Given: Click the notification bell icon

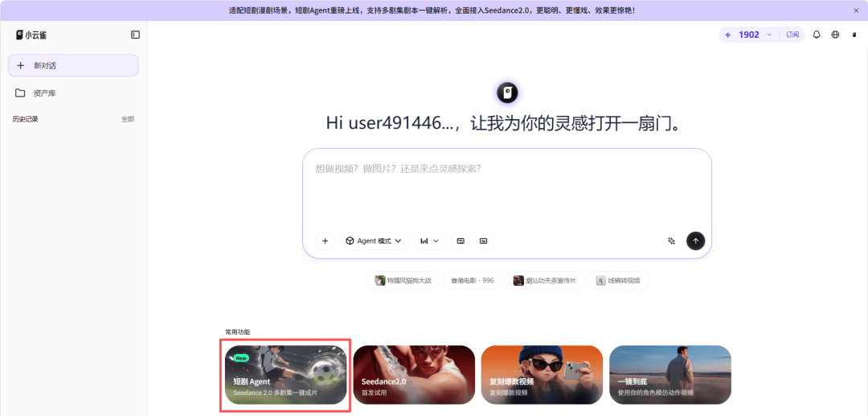Looking at the screenshot, I should [x=817, y=35].
